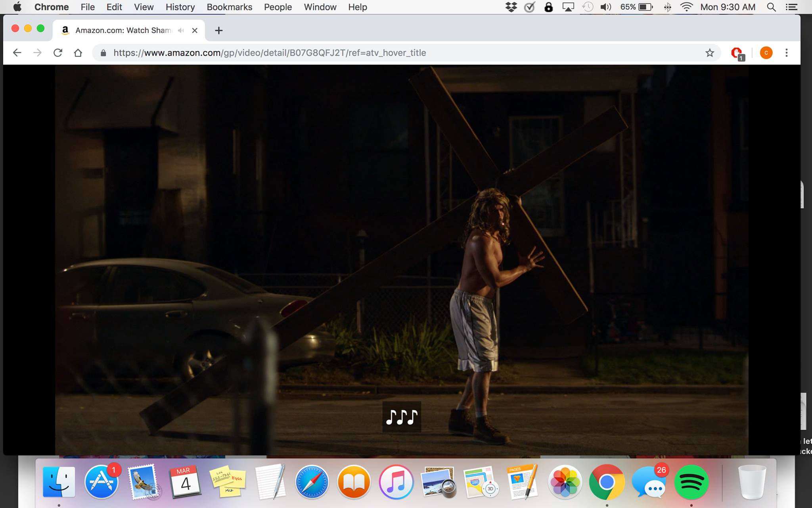Open Messages with 26 badge

(649, 482)
